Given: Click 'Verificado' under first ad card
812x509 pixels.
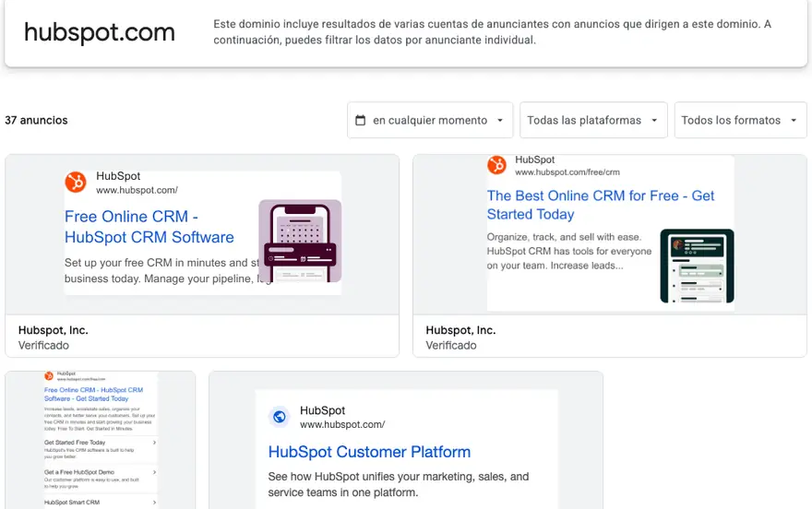Looking at the screenshot, I should (43, 345).
